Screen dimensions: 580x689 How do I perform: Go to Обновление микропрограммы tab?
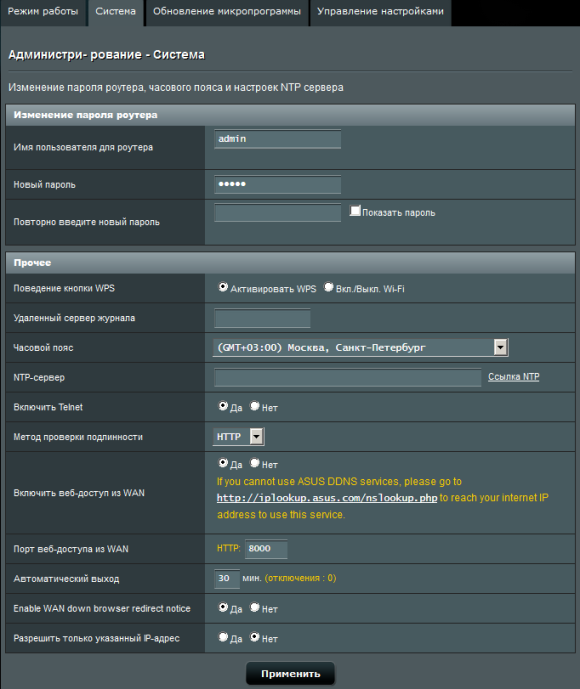tap(227, 12)
